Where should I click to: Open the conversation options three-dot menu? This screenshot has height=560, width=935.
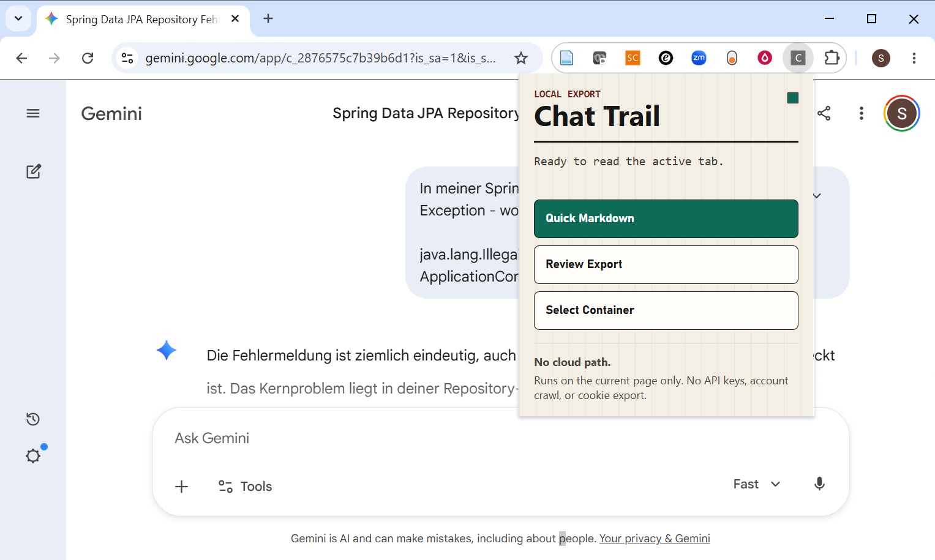point(862,113)
